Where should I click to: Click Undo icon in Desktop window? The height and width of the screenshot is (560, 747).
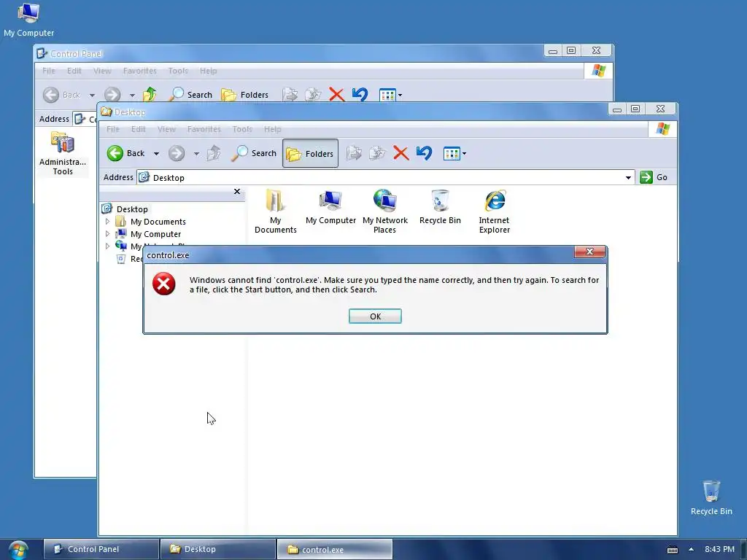pyautogui.click(x=424, y=153)
